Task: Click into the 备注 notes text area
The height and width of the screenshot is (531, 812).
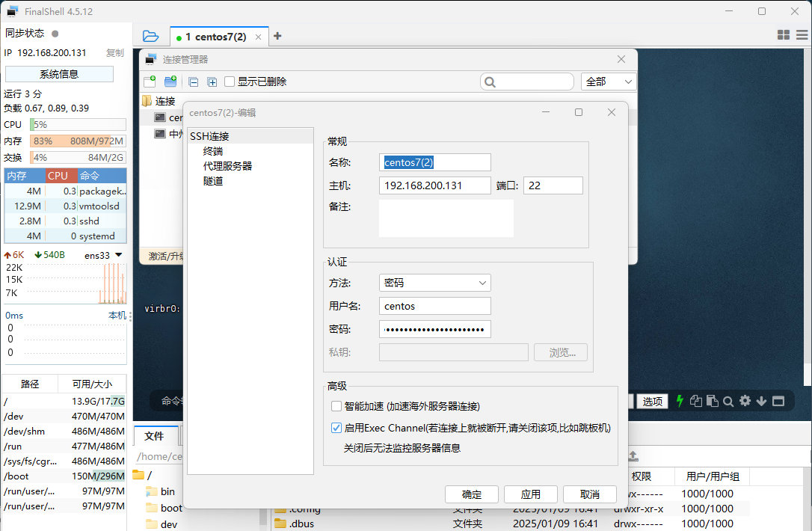Action: point(446,218)
